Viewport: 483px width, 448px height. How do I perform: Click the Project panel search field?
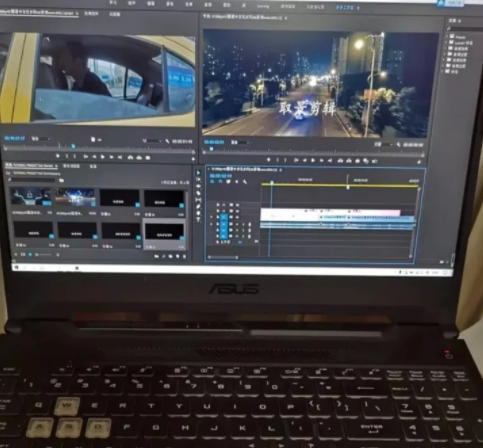pos(33,180)
